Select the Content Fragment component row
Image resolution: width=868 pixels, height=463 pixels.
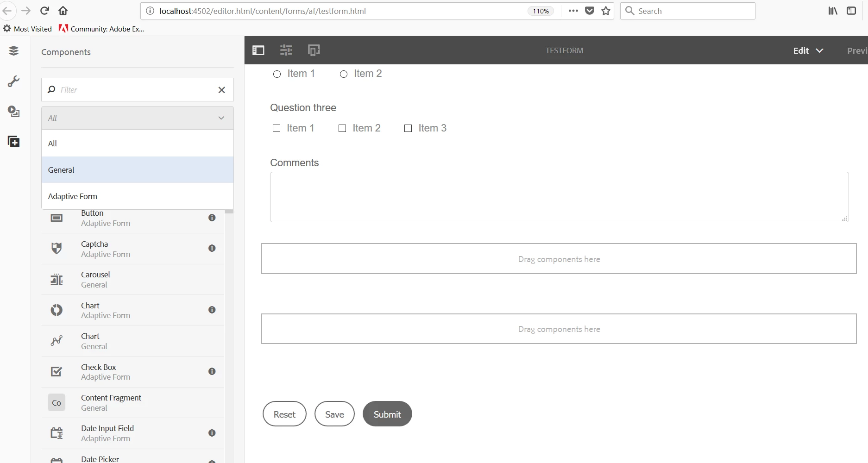[133, 403]
